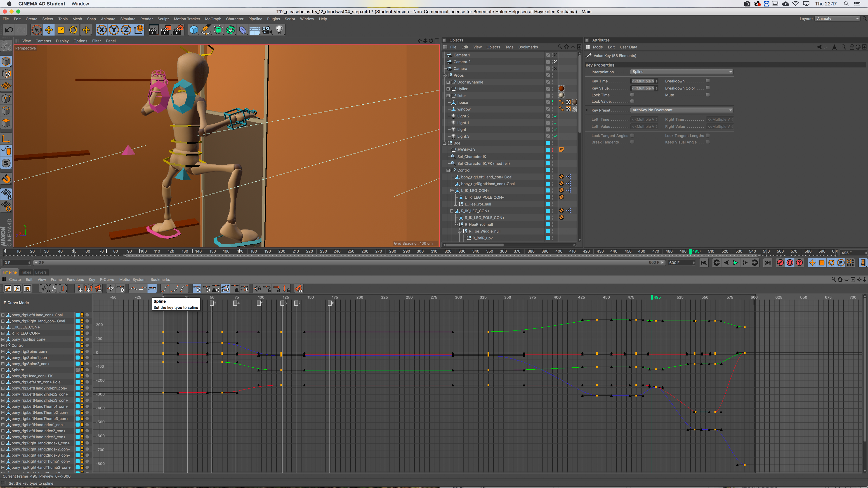Click the Hyller material tag swatch
This screenshot has width=868, height=488.
pyautogui.click(x=561, y=89)
